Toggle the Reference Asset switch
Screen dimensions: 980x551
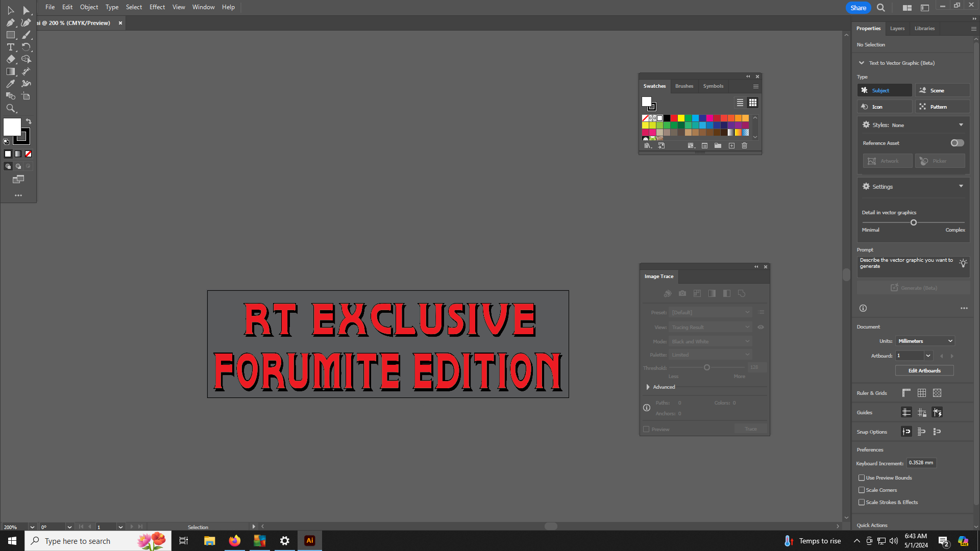957,143
